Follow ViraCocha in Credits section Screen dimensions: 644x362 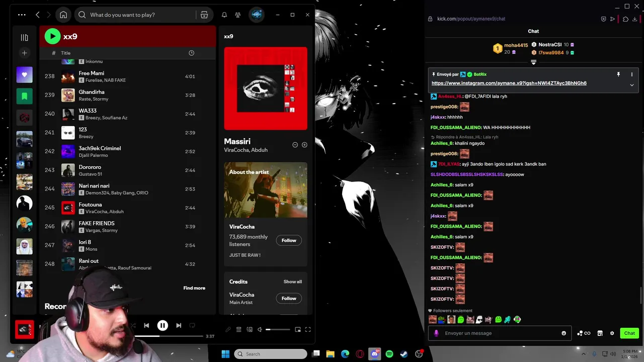289,298
